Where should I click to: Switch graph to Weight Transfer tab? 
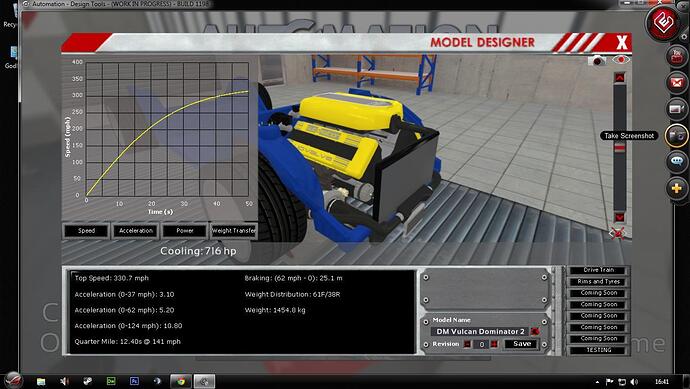pyautogui.click(x=234, y=231)
